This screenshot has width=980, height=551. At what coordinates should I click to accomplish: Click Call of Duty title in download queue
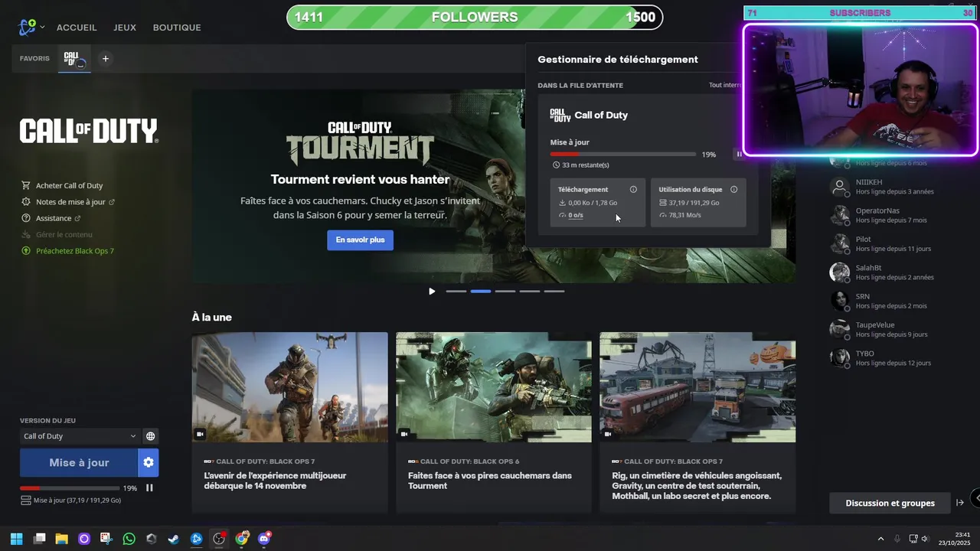pyautogui.click(x=601, y=115)
